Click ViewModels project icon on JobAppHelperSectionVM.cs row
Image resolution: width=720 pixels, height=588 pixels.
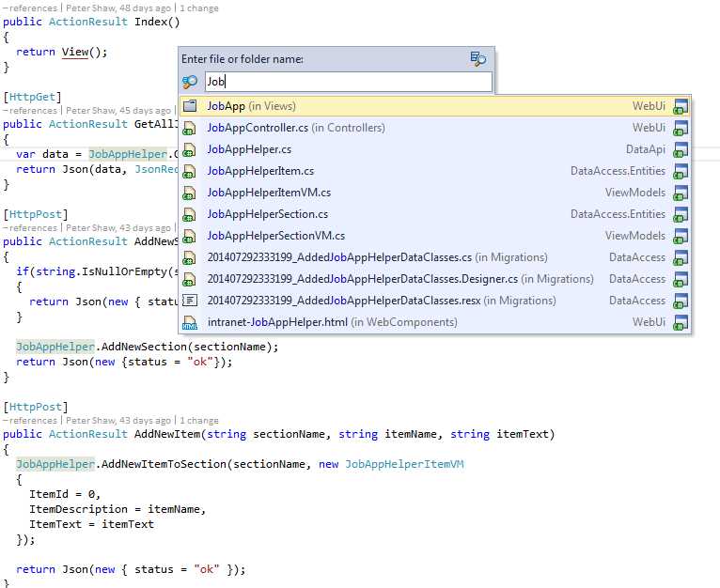(681, 236)
